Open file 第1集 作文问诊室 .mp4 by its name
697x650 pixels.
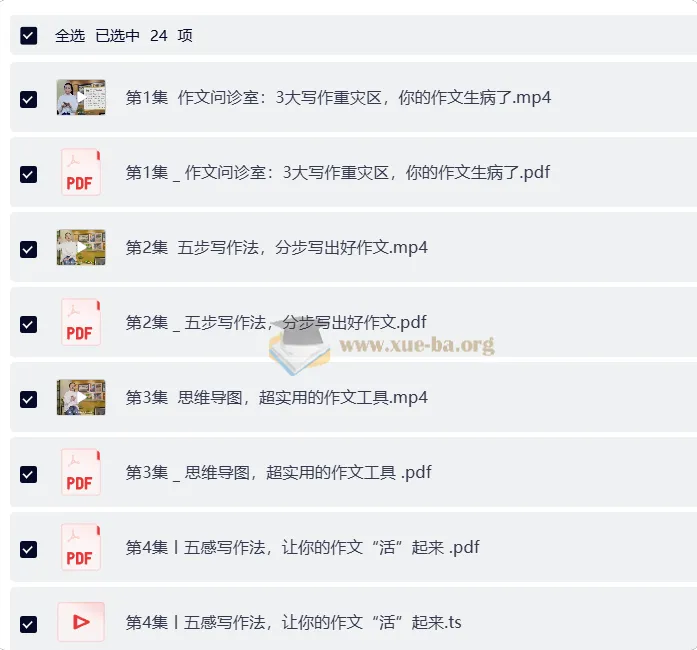click(338, 97)
